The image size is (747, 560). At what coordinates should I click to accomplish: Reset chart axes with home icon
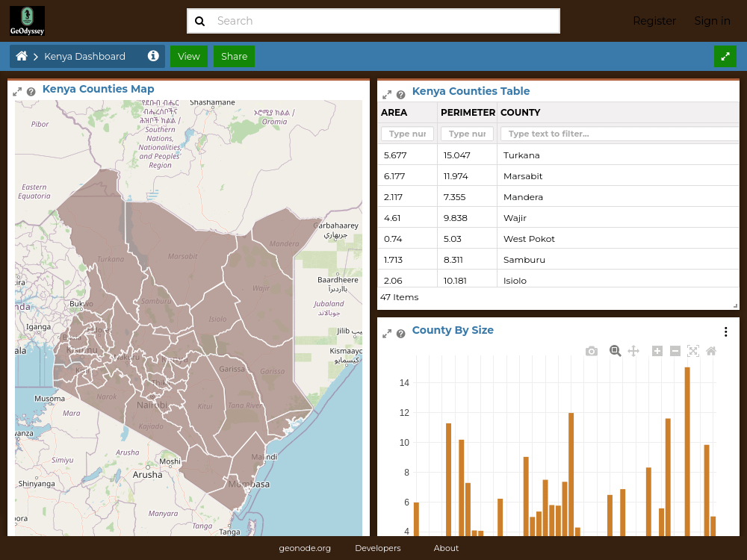tap(711, 352)
